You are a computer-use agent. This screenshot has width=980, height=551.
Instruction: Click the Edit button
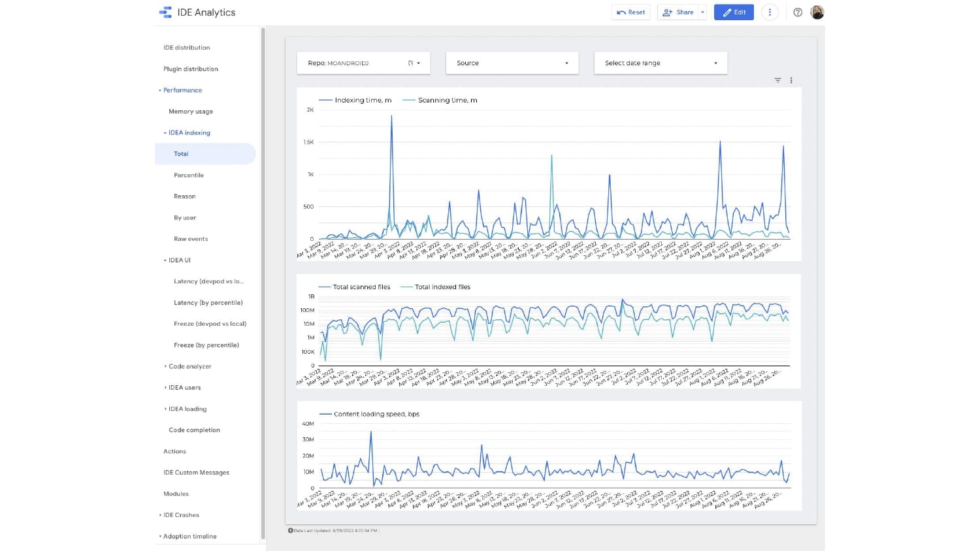(734, 12)
